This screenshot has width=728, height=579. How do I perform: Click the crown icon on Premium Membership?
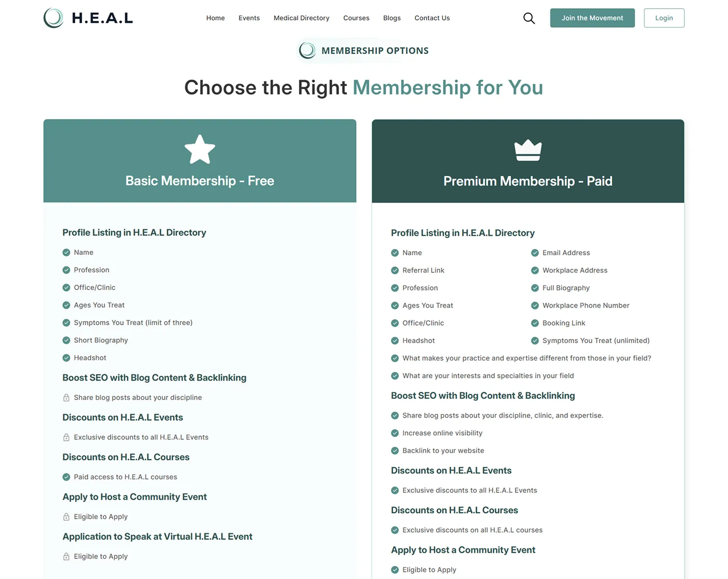[x=528, y=150]
